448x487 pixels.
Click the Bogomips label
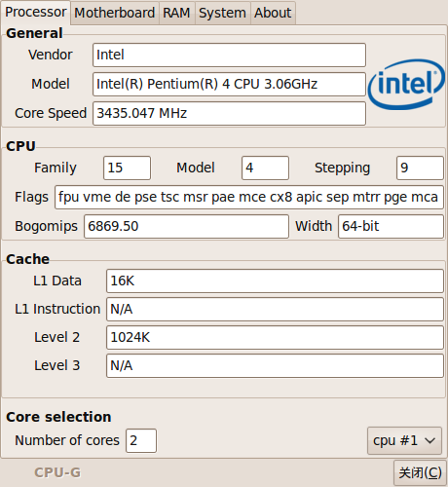(x=46, y=226)
